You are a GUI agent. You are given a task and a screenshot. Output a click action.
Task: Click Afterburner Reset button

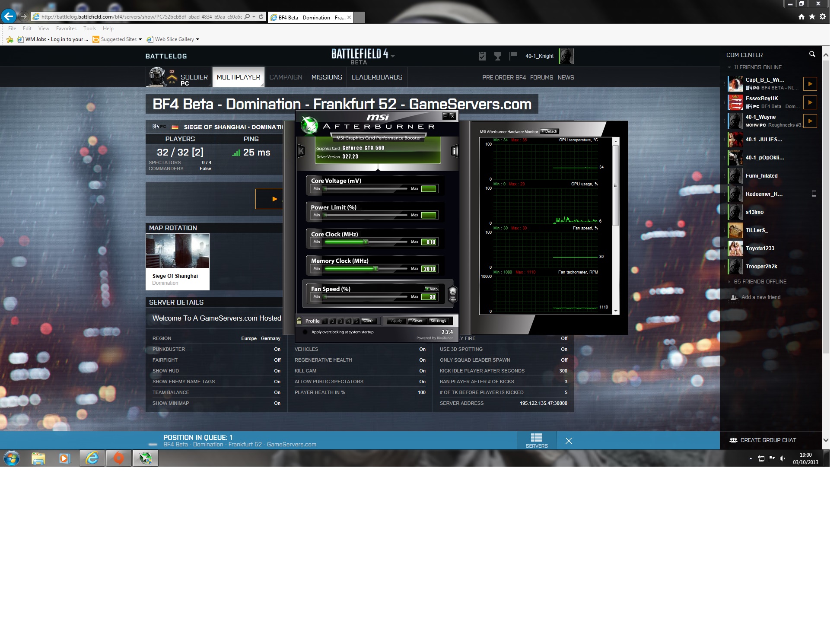coord(417,321)
